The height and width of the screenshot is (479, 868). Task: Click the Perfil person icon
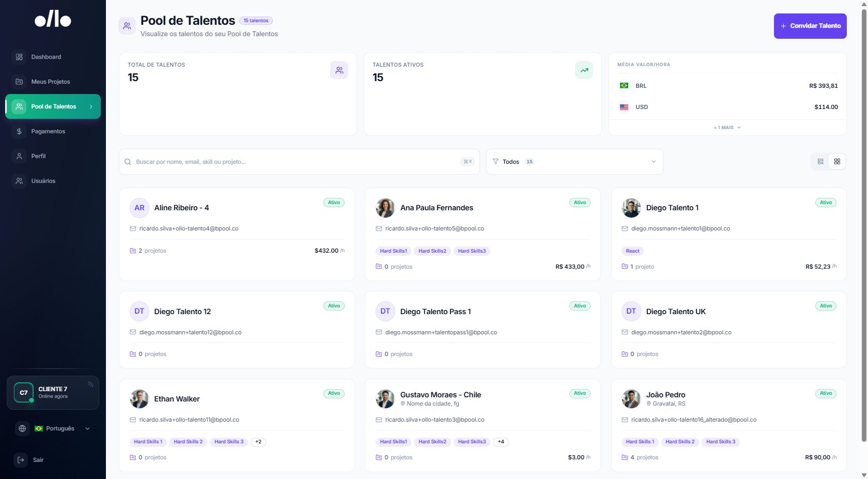coord(19,156)
